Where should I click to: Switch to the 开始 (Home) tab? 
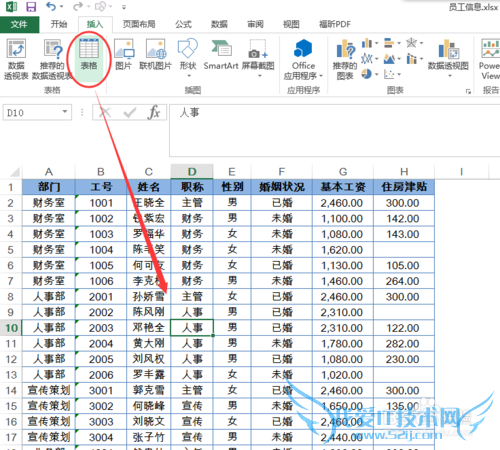click(x=59, y=24)
